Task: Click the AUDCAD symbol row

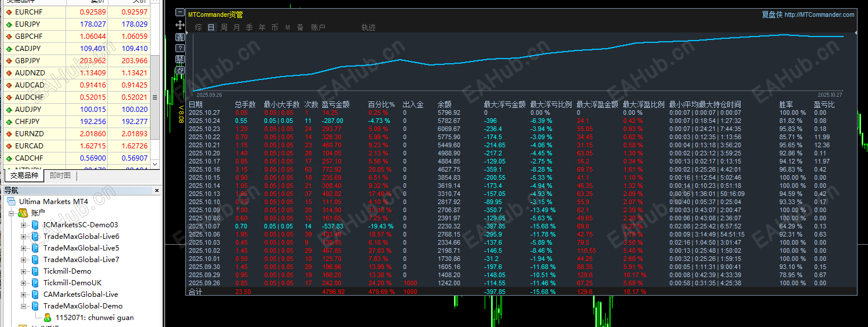Action: [x=75, y=85]
